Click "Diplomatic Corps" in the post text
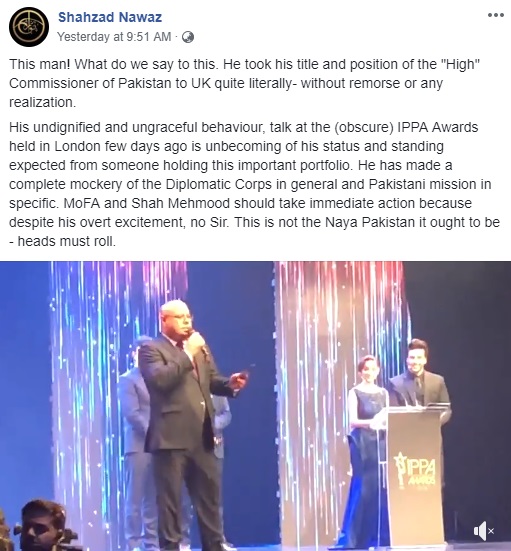 click(x=219, y=184)
